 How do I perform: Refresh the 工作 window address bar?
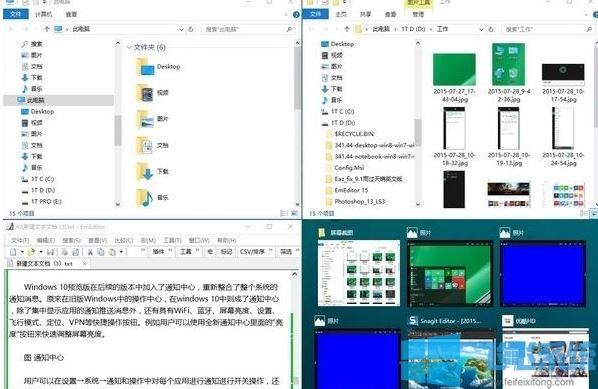pos(491,29)
